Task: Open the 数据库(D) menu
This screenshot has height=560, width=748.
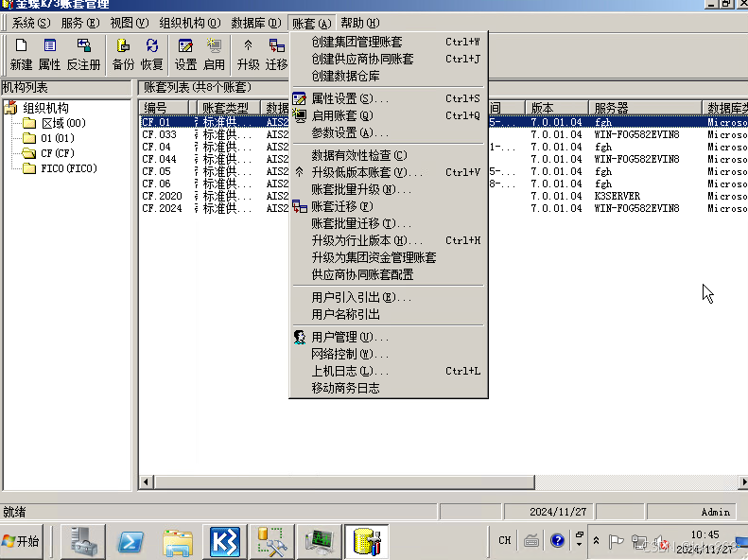Action: [x=256, y=23]
